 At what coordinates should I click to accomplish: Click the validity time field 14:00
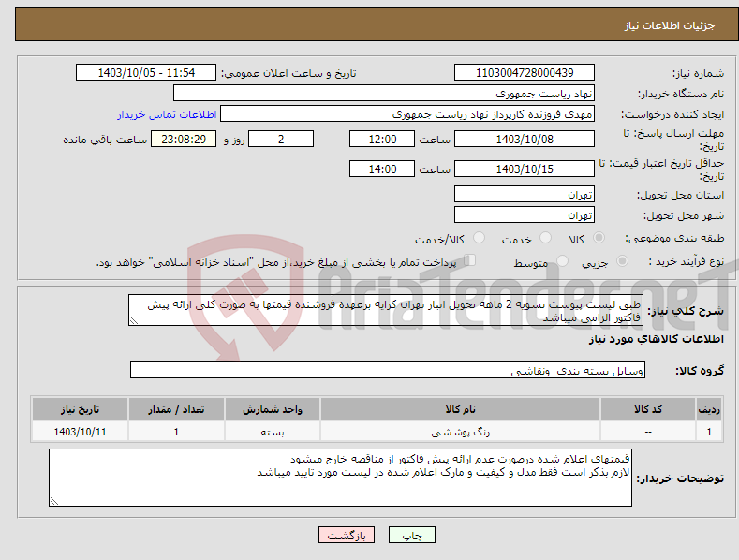[382, 169]
